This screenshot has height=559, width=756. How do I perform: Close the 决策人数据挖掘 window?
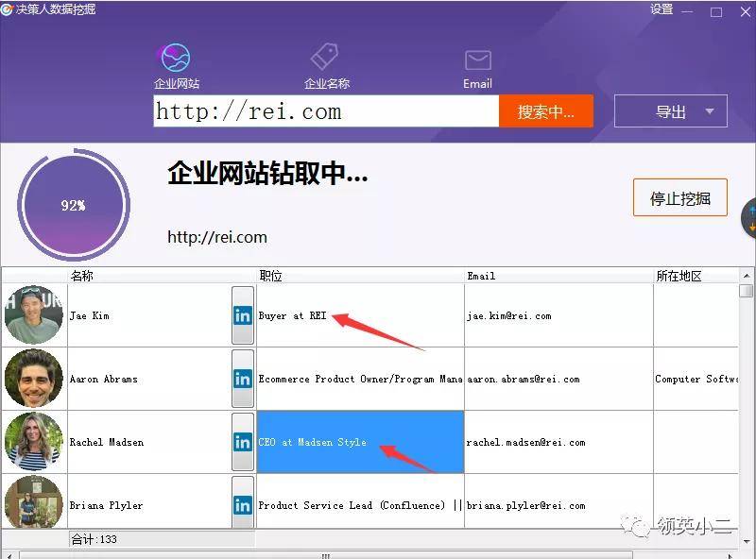(x=746, y=11)
